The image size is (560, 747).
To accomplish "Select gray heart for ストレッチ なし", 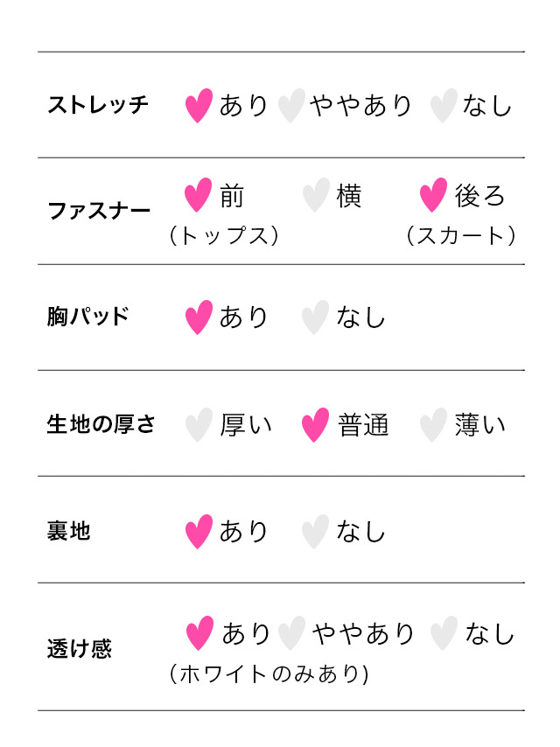I will coord(444,106).
